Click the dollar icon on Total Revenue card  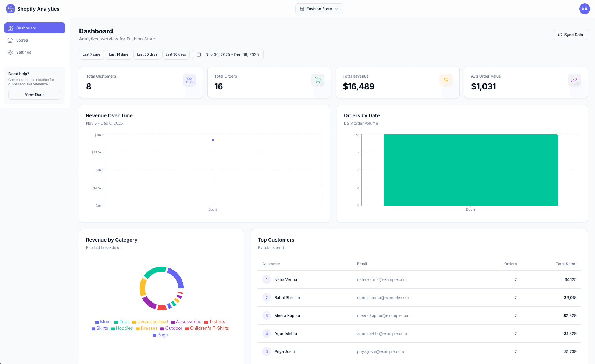446,80
